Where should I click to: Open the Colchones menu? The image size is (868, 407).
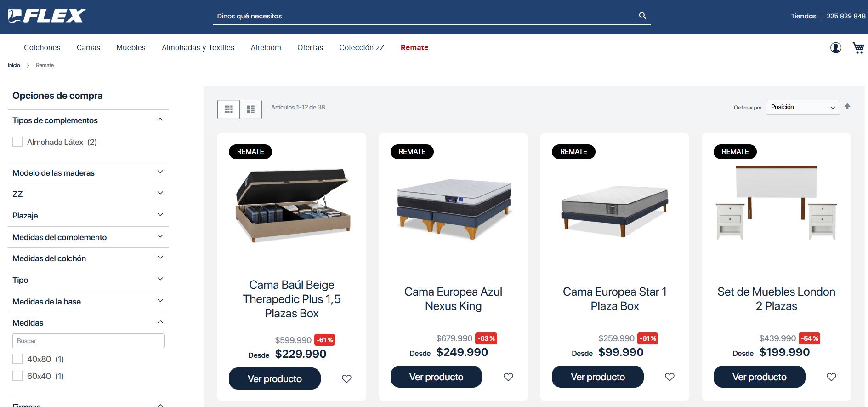[42, 47]
